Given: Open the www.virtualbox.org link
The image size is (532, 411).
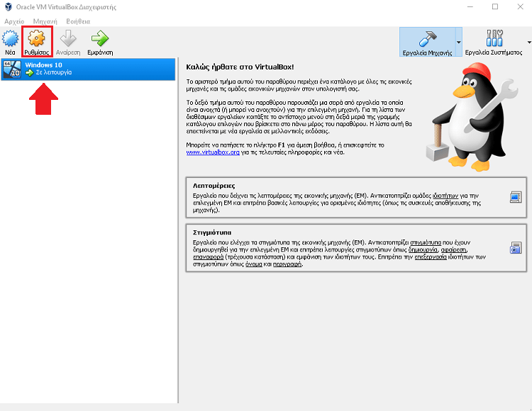Looking at the screenshot, I should 213,152.
